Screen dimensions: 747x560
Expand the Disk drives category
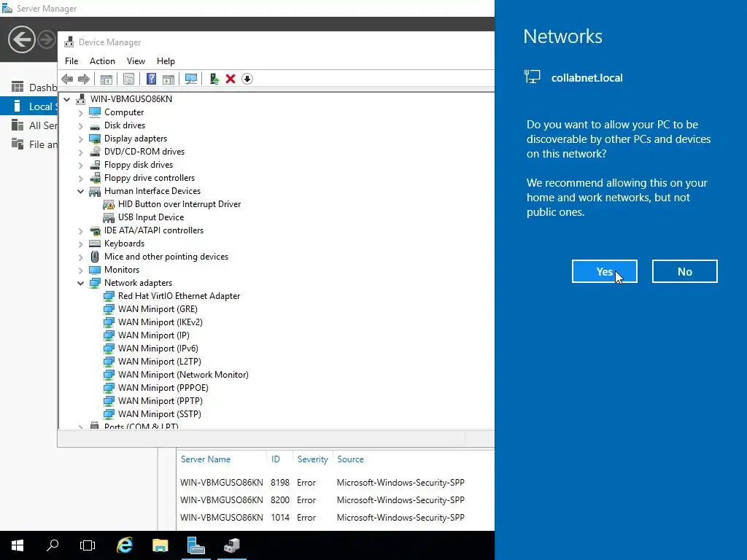tap(80, 125)
